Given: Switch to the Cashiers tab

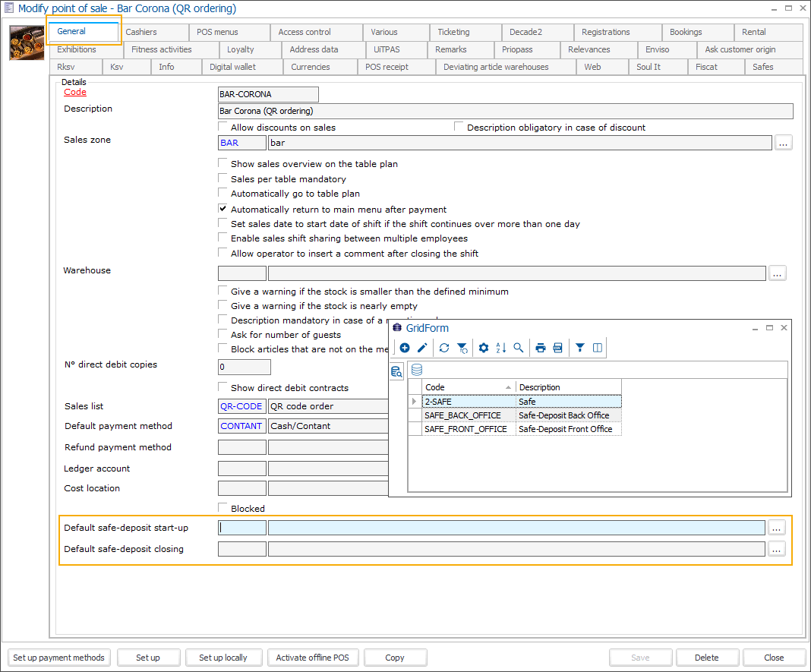Looking at the screenshot, I should click(141, 32).
